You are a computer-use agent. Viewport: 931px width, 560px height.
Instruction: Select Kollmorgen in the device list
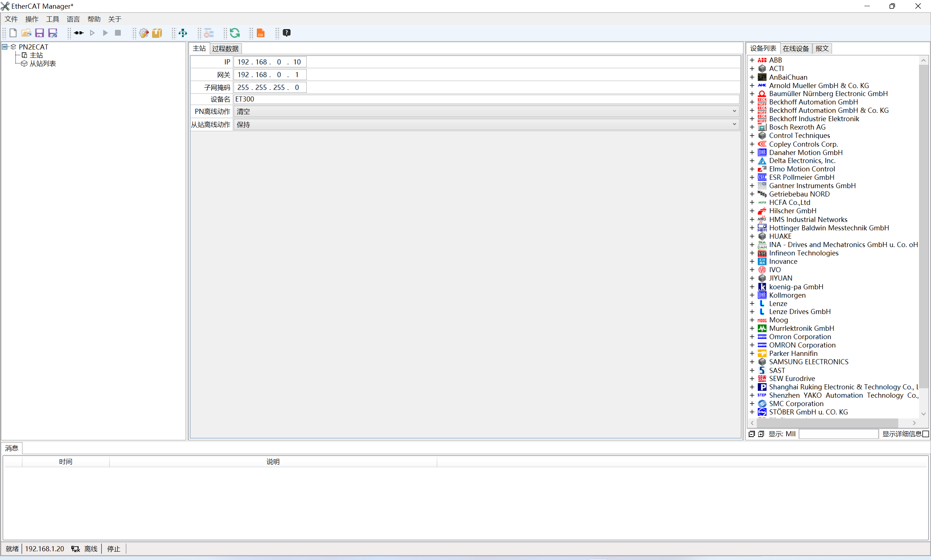tap(787, 295)
